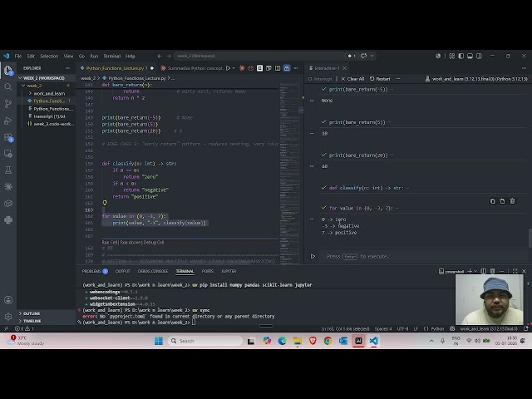Toggle the primary side bar
This screenshot has height=399, width=532.
coord(461,56)
